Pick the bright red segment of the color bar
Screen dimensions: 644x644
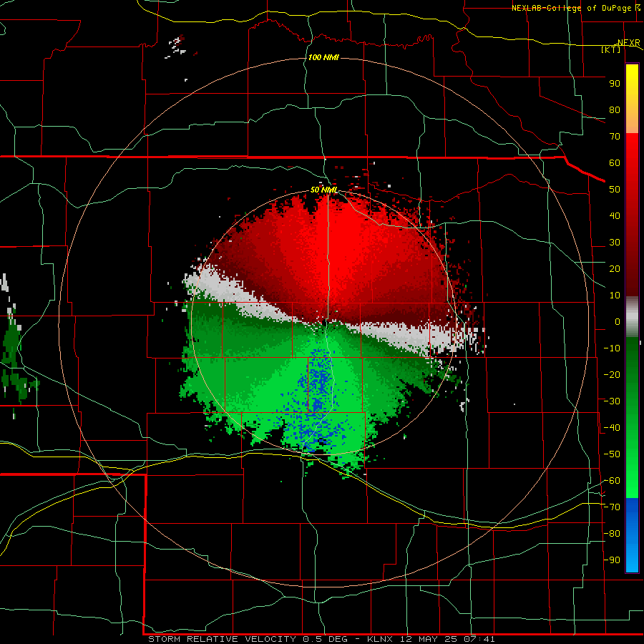(x=632, y=160)
